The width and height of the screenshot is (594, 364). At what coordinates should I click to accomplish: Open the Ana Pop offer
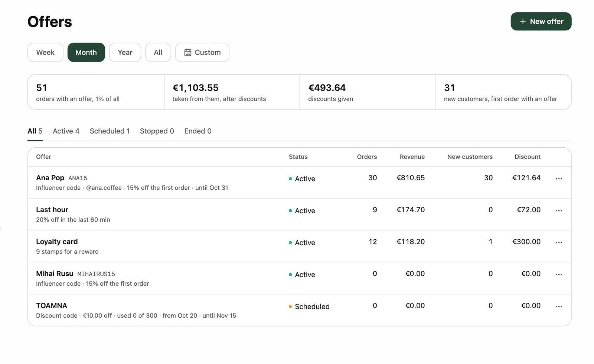point(50,178)
